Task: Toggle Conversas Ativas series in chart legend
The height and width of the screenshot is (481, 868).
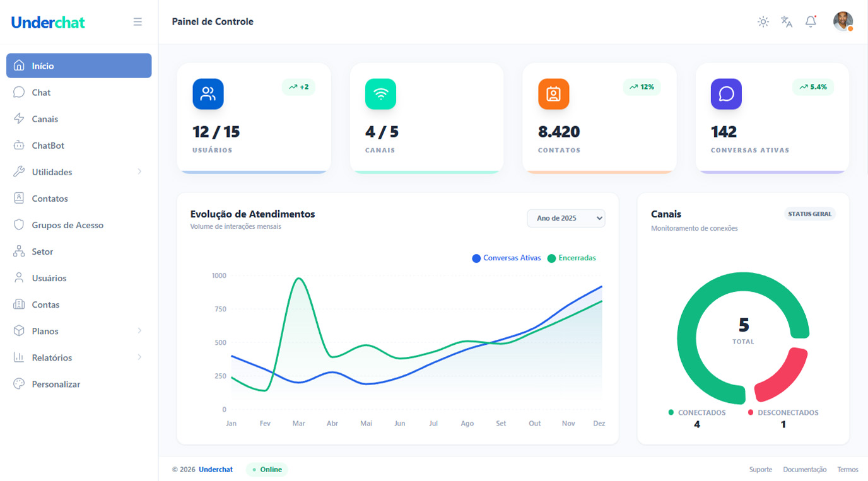Action: [x=507, y=258]
